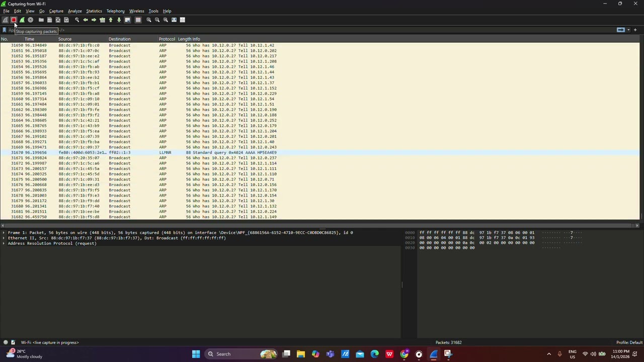Save this capture file icon
This screenshot has height=362, width=644.
[49, 20]
